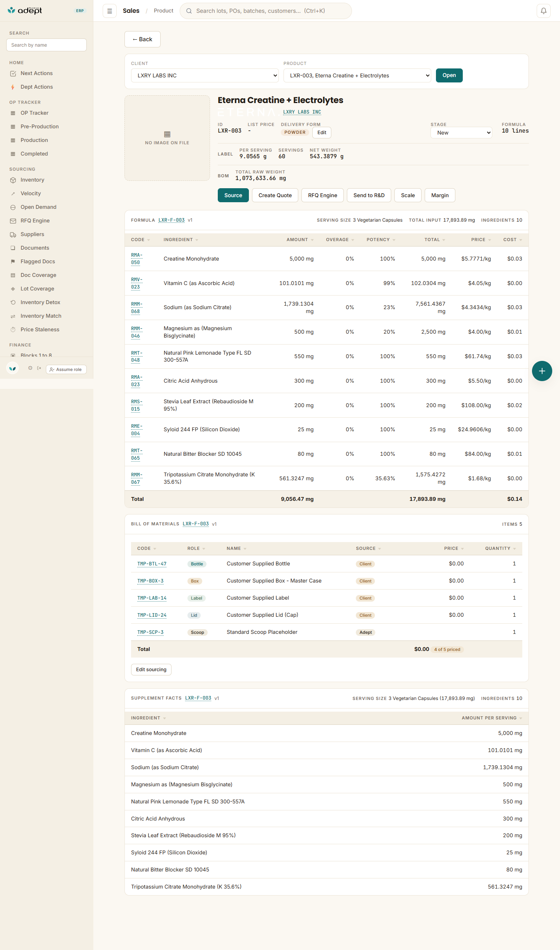Click the Send to R&D button
Screen dimensions: 560x950
(369, 195)
